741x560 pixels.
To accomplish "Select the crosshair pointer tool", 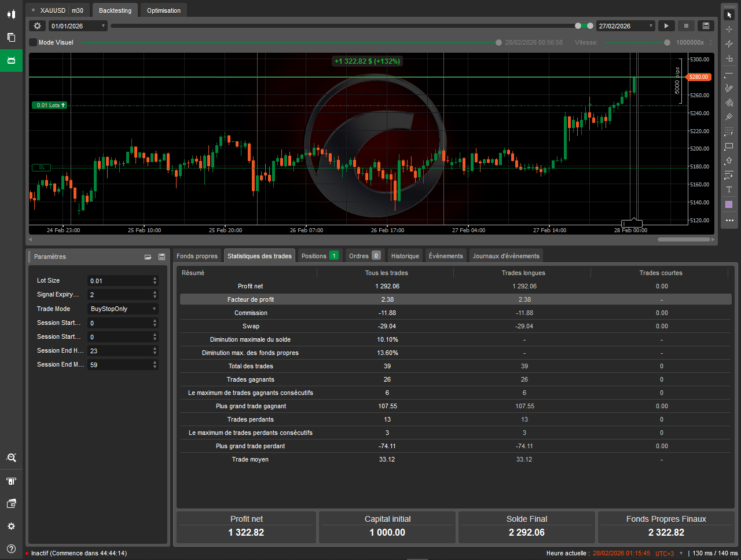I will click(x=729, y=28).
